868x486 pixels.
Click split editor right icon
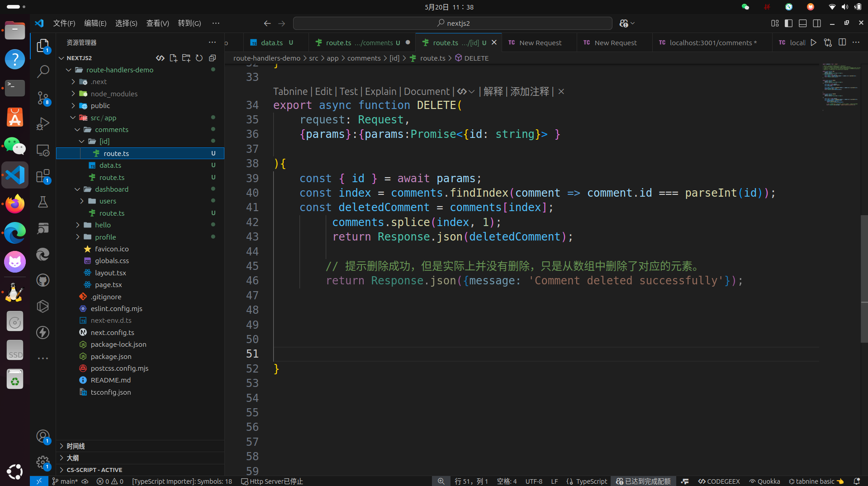pyautogui.click(x=842, y=42)
